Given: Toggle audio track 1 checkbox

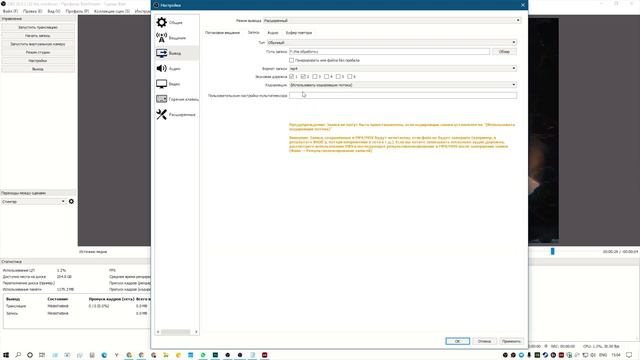Looking at the screenshot, I should point(291,76).
